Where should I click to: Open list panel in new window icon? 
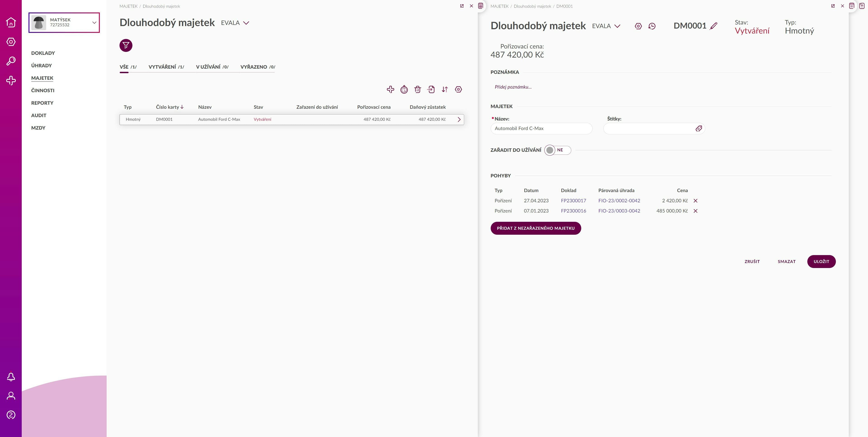tap(462, 6)
